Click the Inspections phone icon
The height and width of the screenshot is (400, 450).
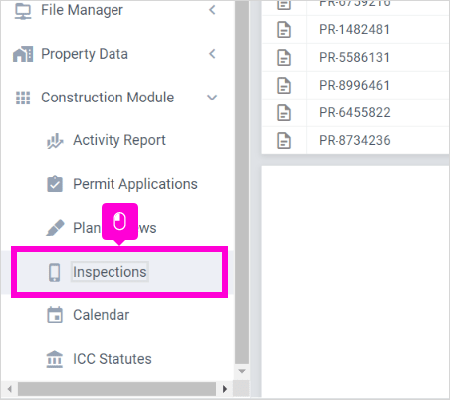click(x=55, y=272)
